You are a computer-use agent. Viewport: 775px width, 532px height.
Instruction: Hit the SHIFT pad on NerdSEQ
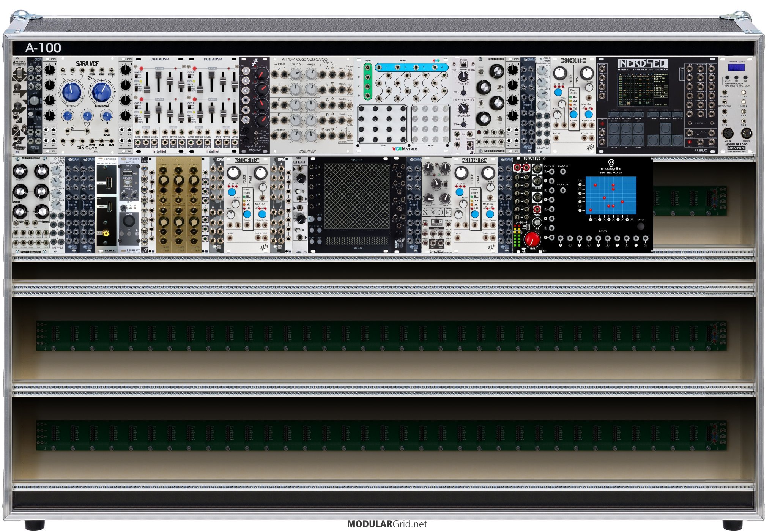614,140
